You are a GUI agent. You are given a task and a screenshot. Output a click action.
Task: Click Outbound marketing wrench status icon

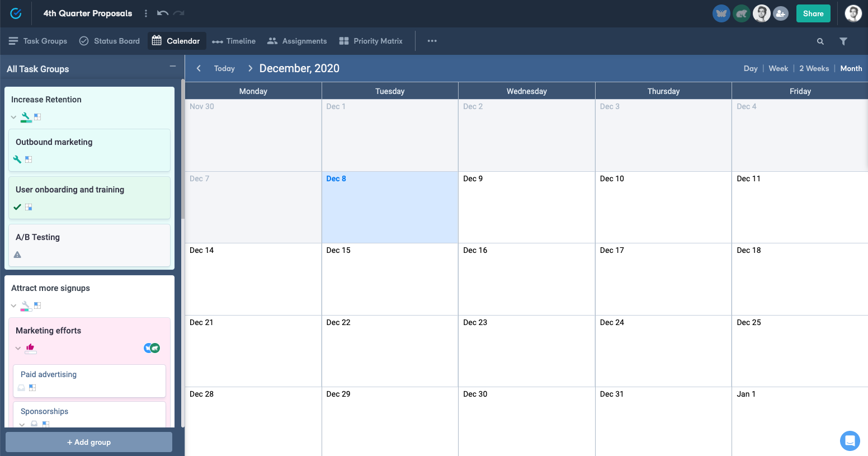tap(17, 159)
